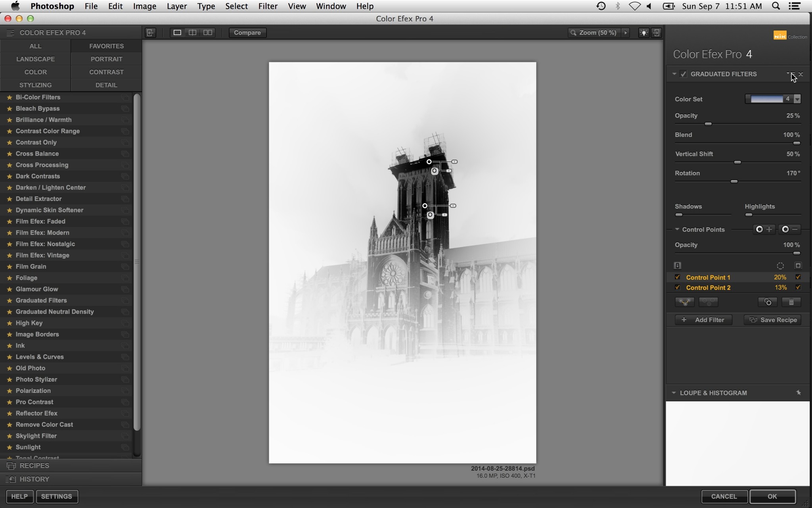Click the top control point on image
Screen dimensions: 812x508
[429, 162]
